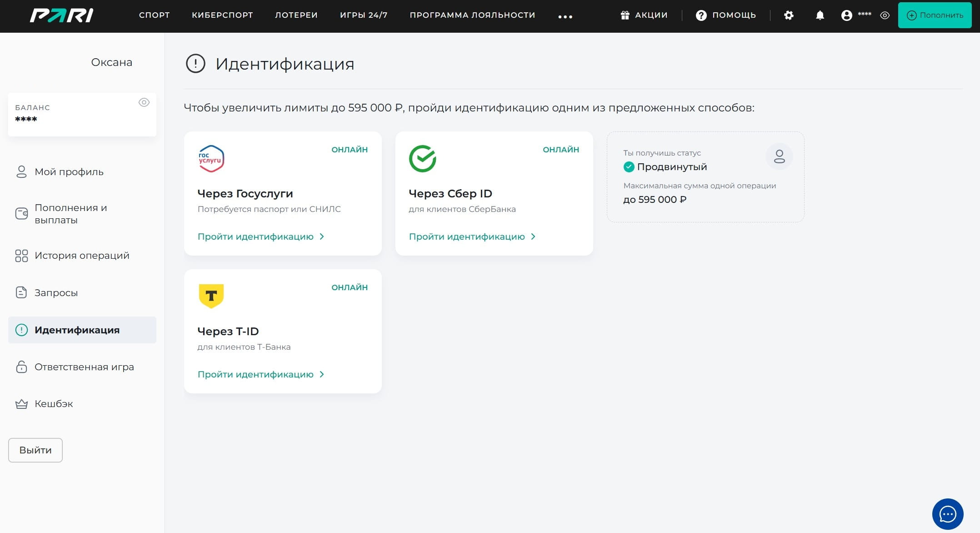Open the settings gear icon
This screenshot has width=980, height=533.
pos(789,15)
